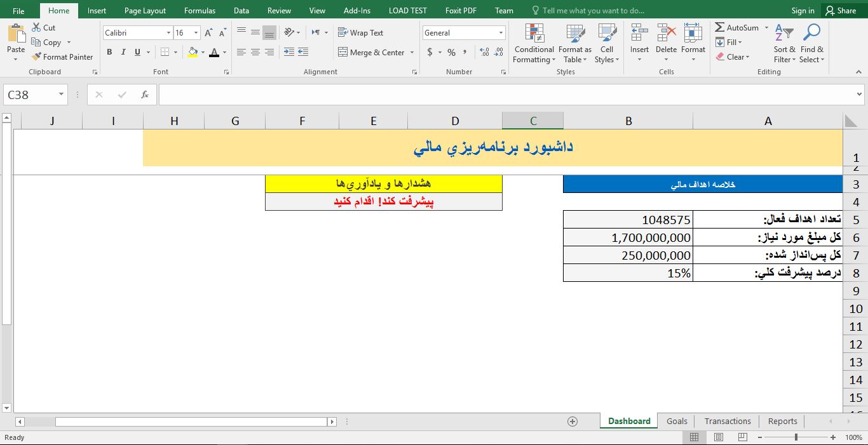Image resolution: width=868 pixels, height=445 pixels.
Task: Click the Sort & Filter button
Action: point(783,43)
